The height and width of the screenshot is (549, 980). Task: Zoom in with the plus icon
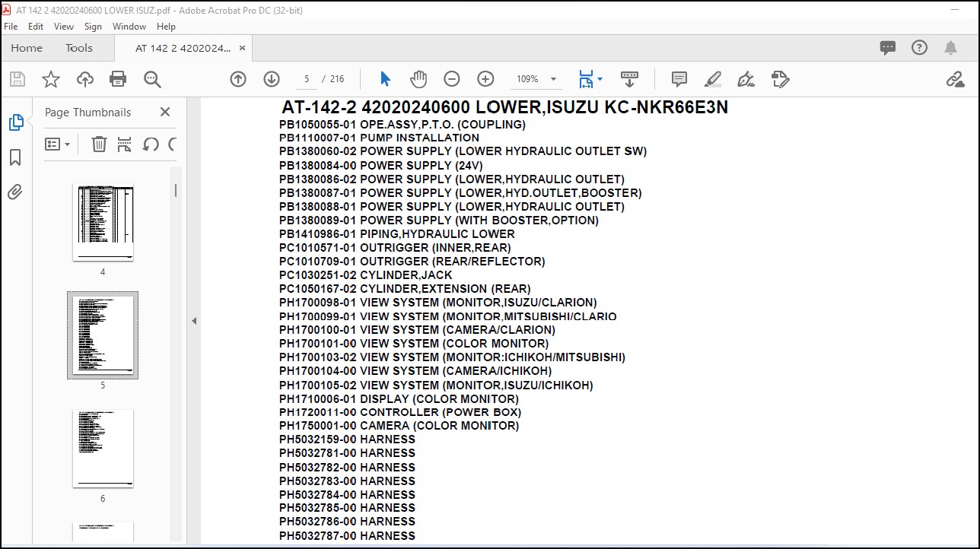485,79
